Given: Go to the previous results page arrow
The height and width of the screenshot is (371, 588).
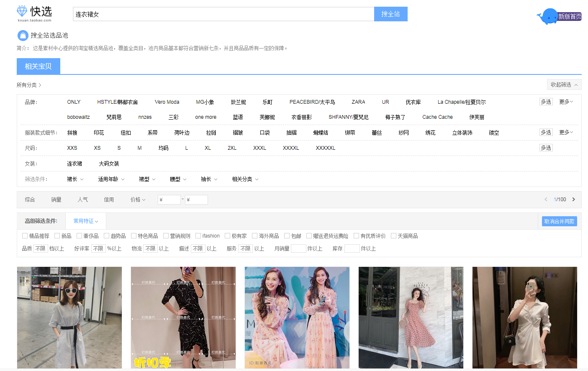Looking at the screenshot, I should (x=546, y=200).
